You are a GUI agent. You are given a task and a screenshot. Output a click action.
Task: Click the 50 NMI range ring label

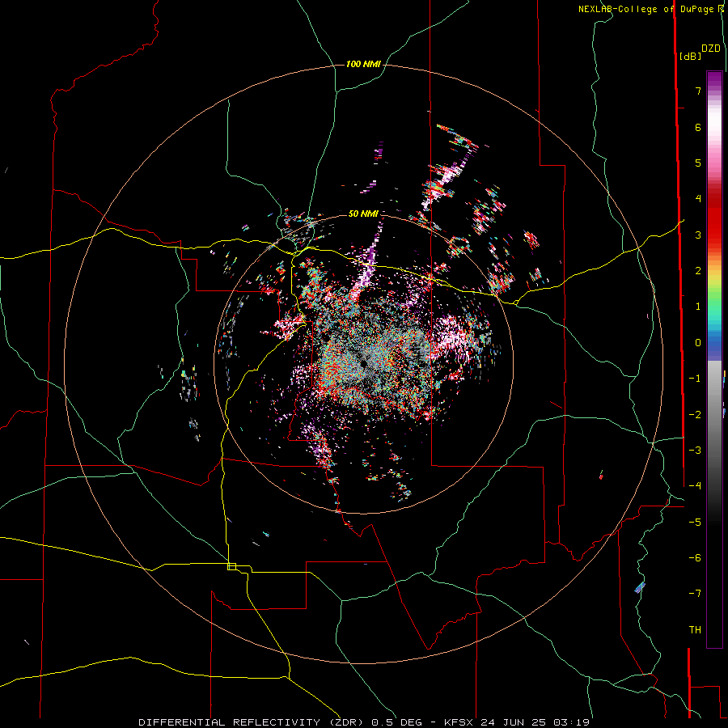coord(363,214)
